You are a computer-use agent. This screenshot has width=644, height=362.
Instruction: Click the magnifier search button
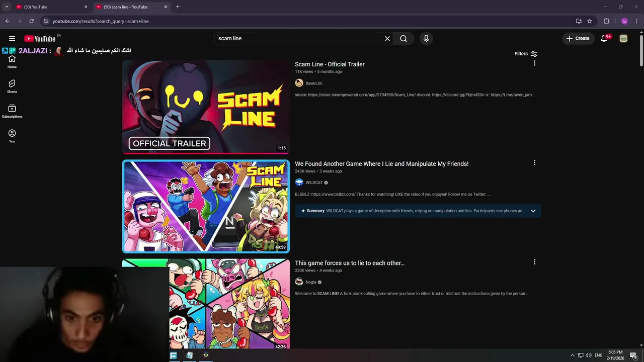tap(404, 39)
